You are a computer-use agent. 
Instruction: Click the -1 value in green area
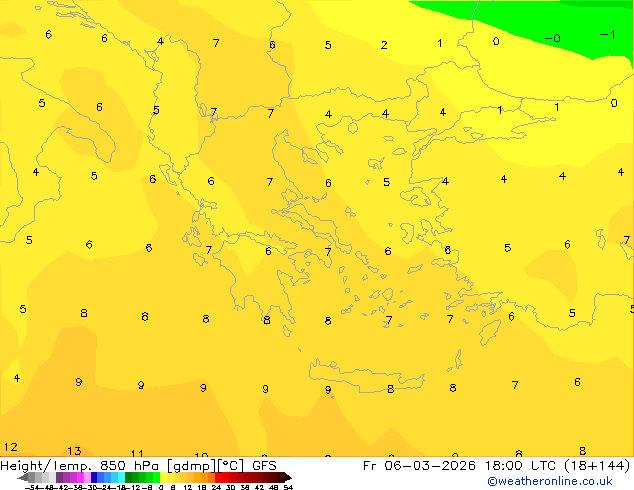(x=608, y=35)
